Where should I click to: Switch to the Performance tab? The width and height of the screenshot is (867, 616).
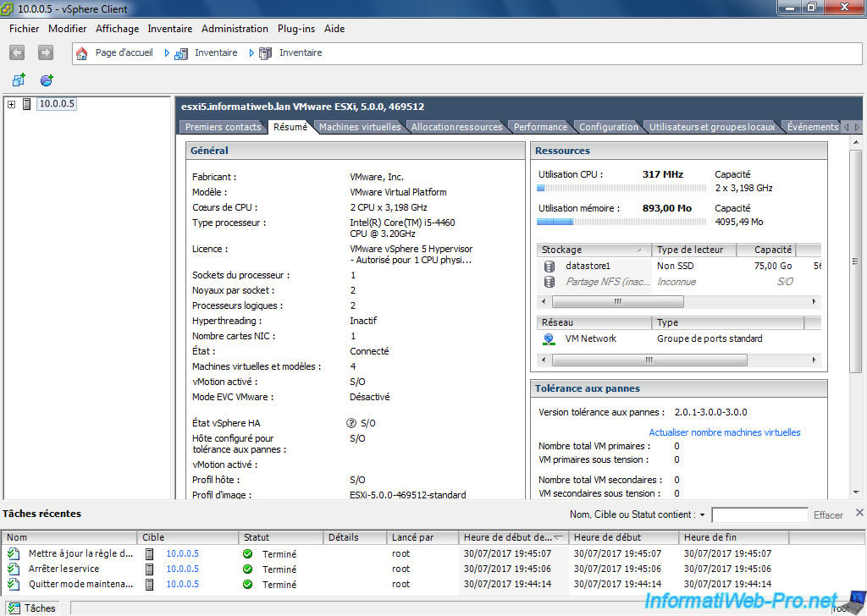[x=540, y=127]
